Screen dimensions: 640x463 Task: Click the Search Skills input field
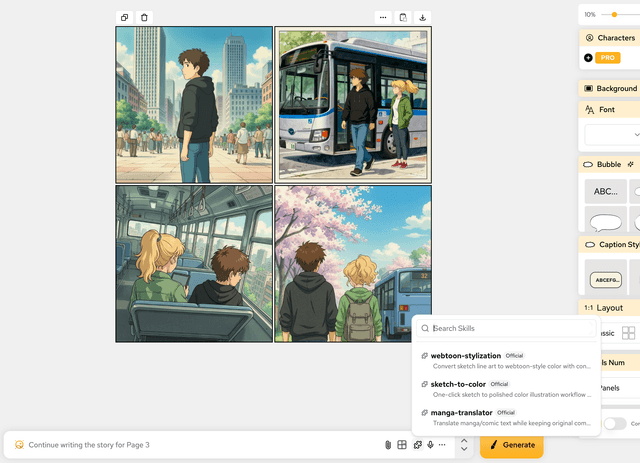click(x=510, y=328)
